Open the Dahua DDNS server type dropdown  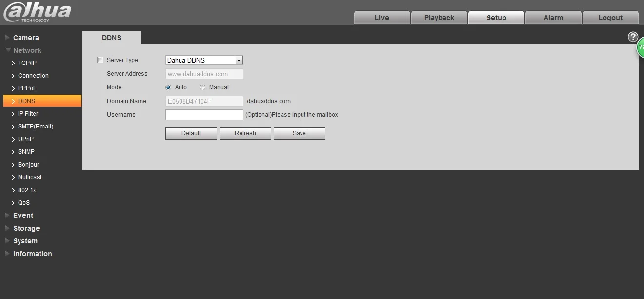204,60
